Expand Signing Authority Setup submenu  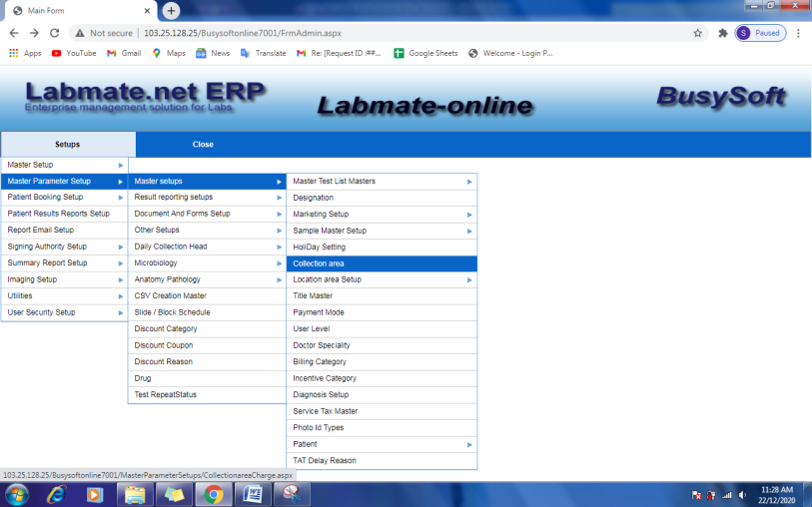click(x=64, y=247)
